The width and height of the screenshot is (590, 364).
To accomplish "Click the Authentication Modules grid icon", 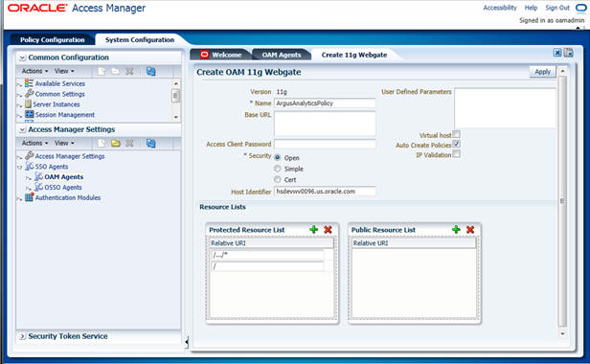I will point(29,197).
